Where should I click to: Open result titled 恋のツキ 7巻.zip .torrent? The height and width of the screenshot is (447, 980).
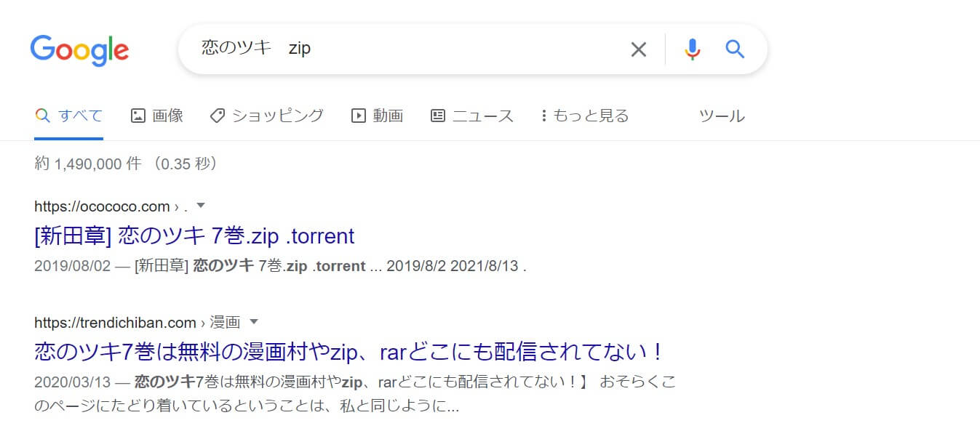coord(194,236)
